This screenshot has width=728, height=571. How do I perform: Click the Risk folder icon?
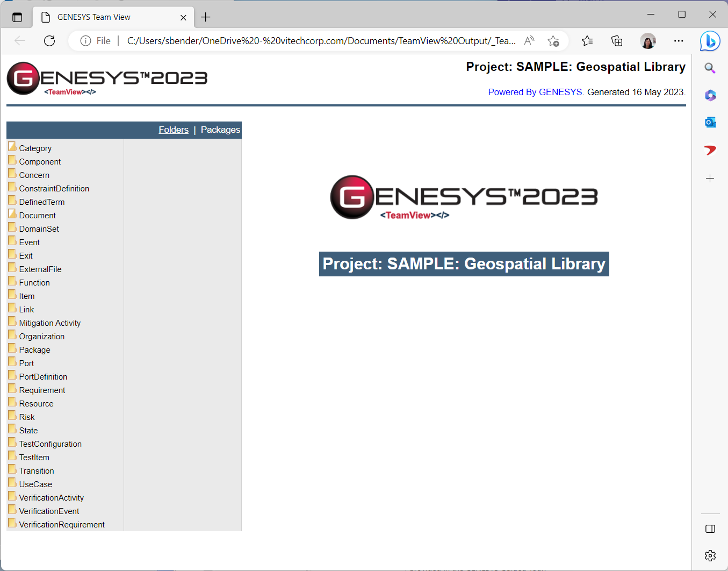pyautogui.click(x=12, y=416)
